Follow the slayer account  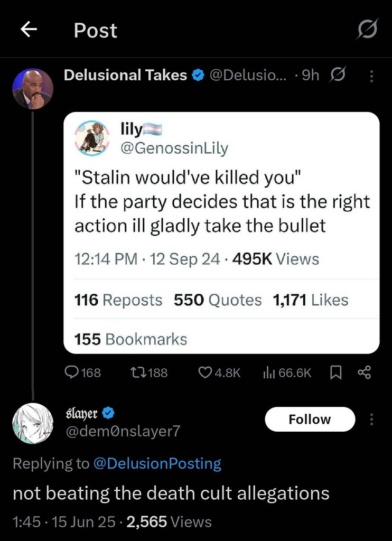point(310,419)
